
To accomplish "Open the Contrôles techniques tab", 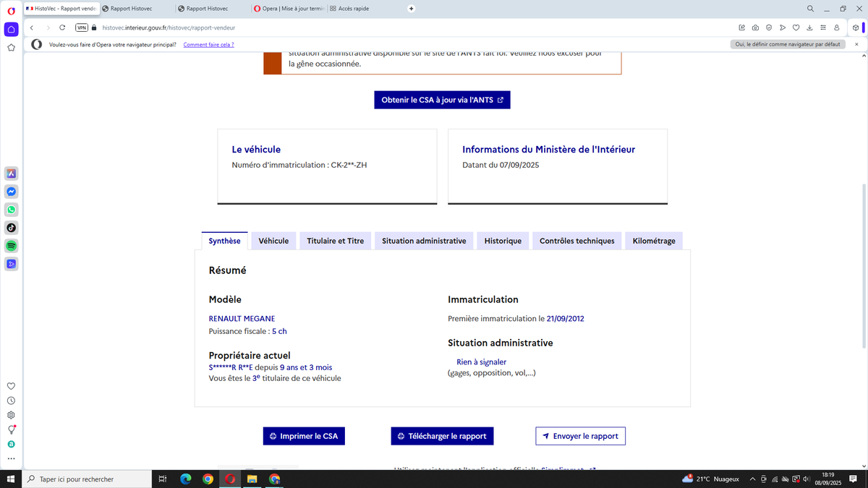I will (x=577, y=241).
